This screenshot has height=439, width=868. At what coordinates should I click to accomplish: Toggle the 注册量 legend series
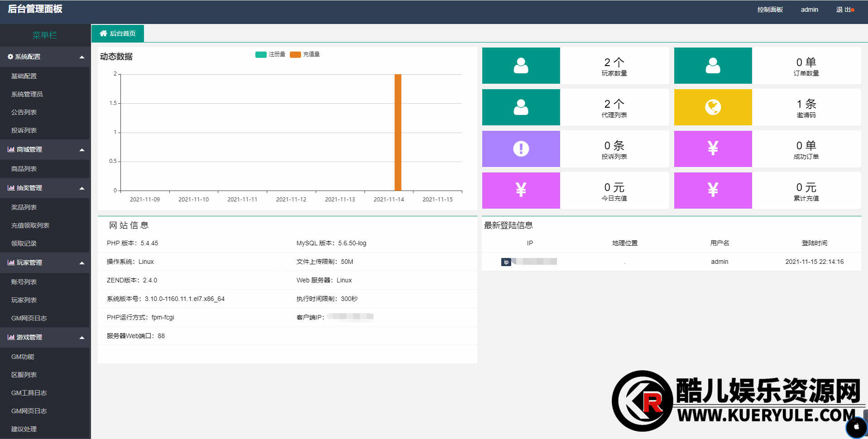coord(270,54)
